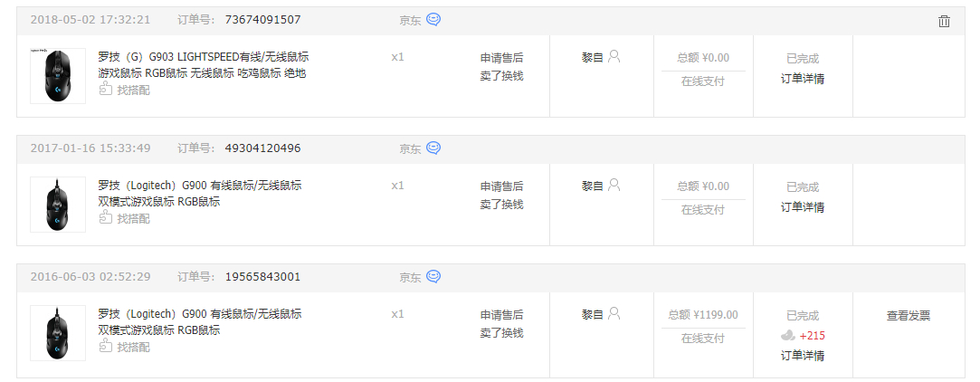Screen dimensions: 980x382
Task: Open JD chat icon for order 73674091507
Action: pos(433,19)
